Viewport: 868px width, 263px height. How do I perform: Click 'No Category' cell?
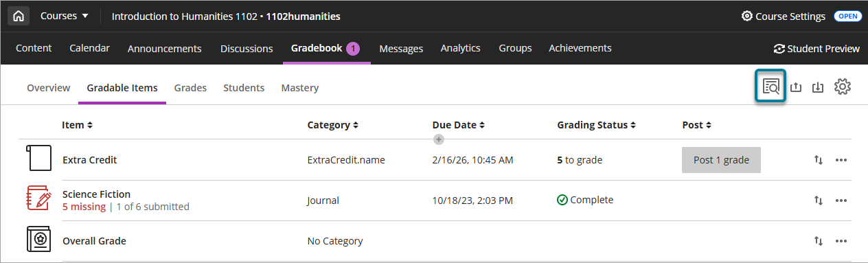[334, 241]
